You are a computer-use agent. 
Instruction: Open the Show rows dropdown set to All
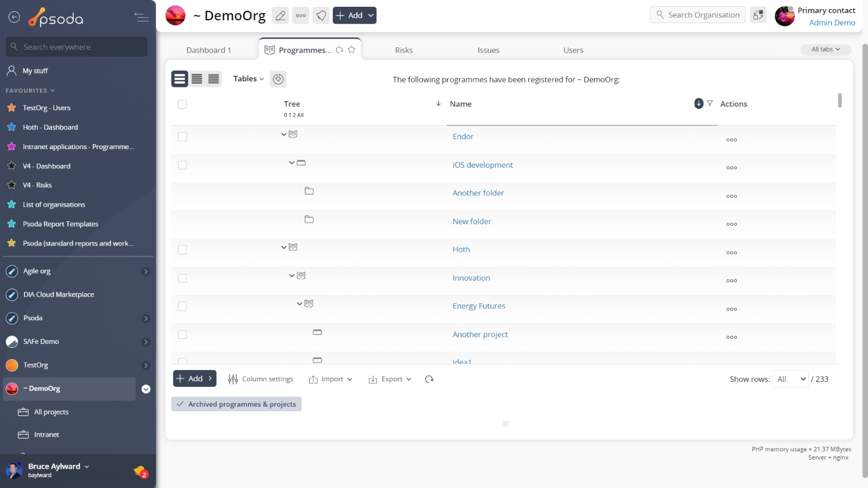[x=791, y=379]
